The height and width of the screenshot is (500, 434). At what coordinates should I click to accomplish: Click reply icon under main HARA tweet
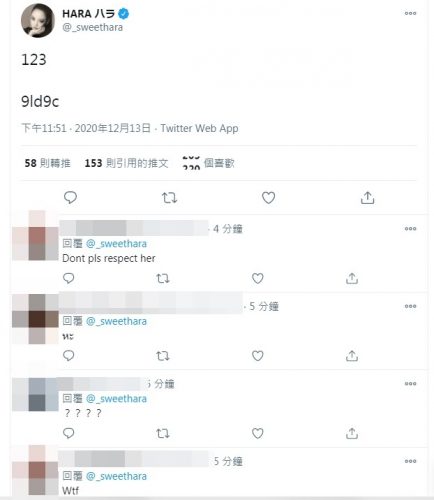[x=70, y=198]
